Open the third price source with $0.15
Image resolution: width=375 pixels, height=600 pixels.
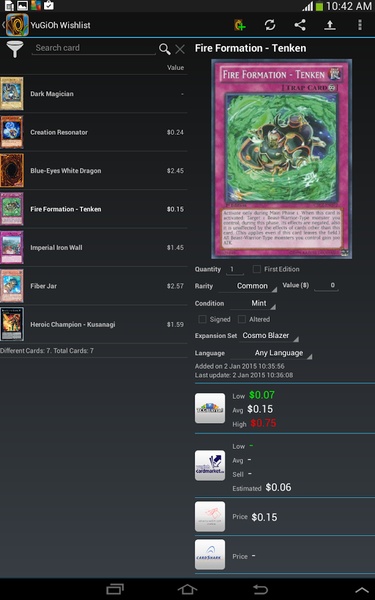pyautogui.click(x=210, y=517)
